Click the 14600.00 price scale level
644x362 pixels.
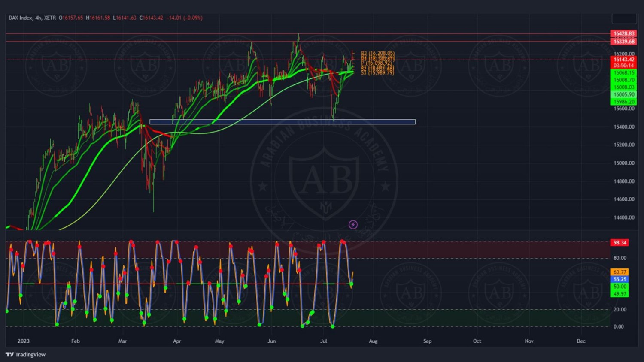pyautogui.click(x=624, y=199)
